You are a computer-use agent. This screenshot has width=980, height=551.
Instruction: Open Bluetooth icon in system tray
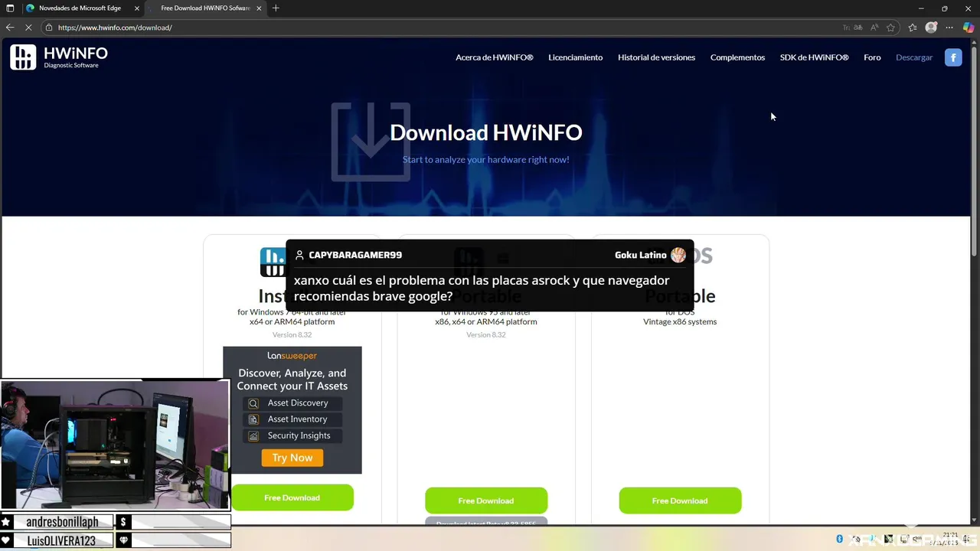[x=840, y=539]
